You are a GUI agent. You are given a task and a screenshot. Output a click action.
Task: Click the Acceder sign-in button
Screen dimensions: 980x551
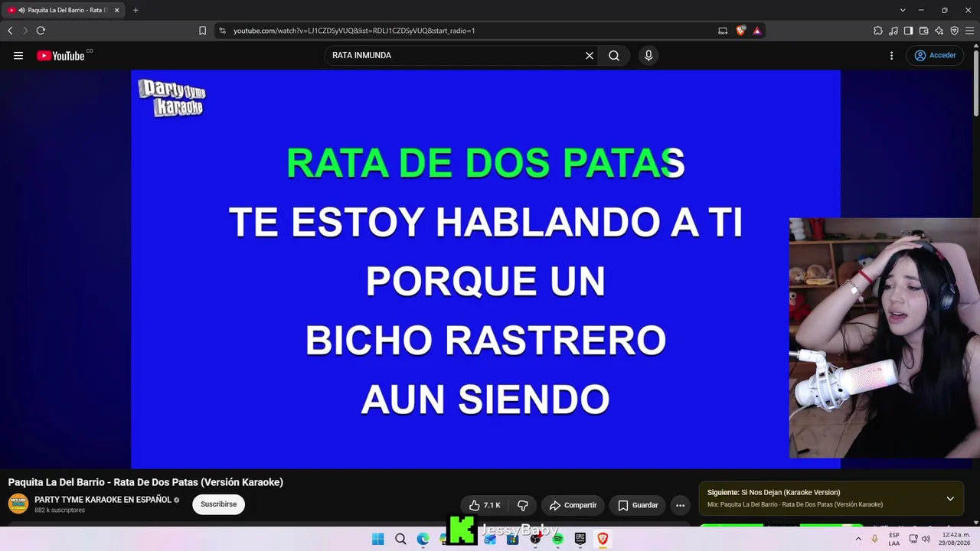[935, 55]
